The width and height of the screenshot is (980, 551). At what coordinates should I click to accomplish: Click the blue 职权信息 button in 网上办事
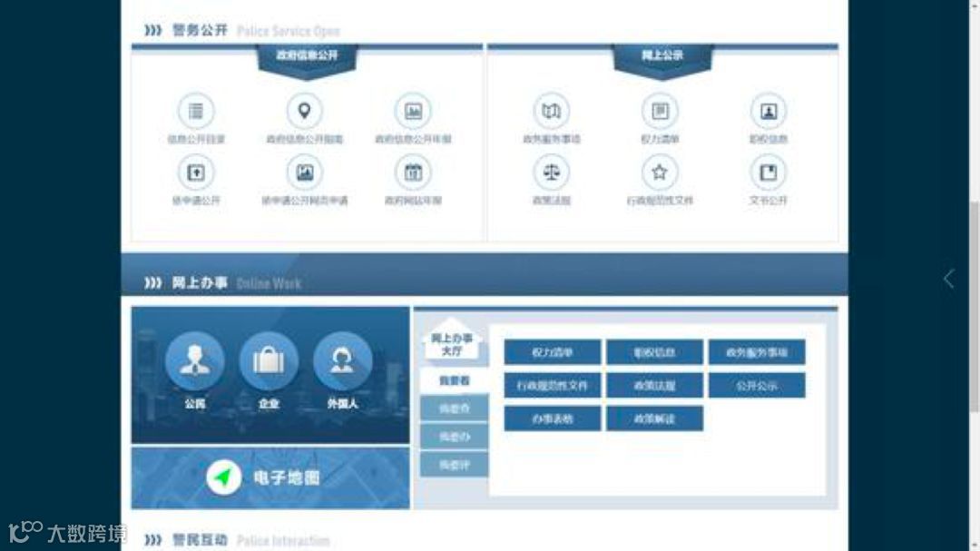click(654, 352)
